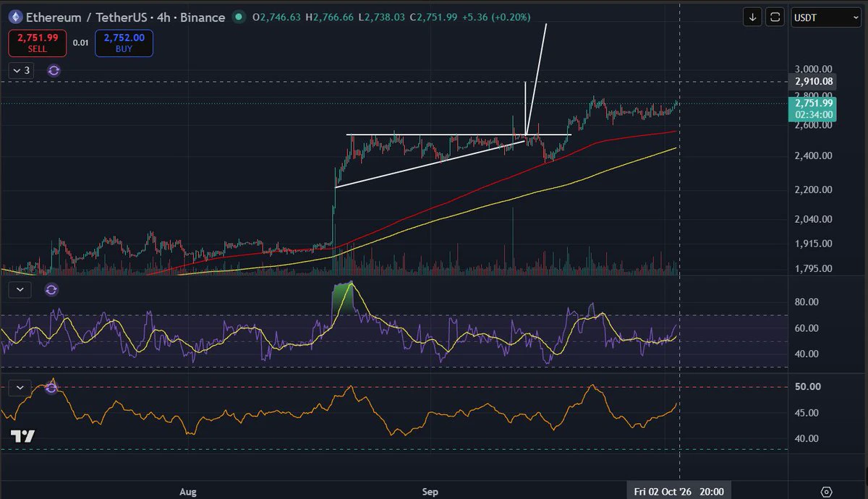This screenshot has height=499, width=868.
Task: Click the down-arrow button in top toolbar
Action: [753, 17]
